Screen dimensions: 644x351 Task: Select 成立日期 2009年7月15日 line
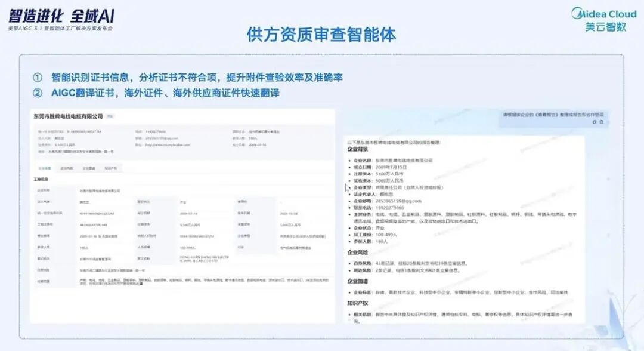[x=380, y=167]
